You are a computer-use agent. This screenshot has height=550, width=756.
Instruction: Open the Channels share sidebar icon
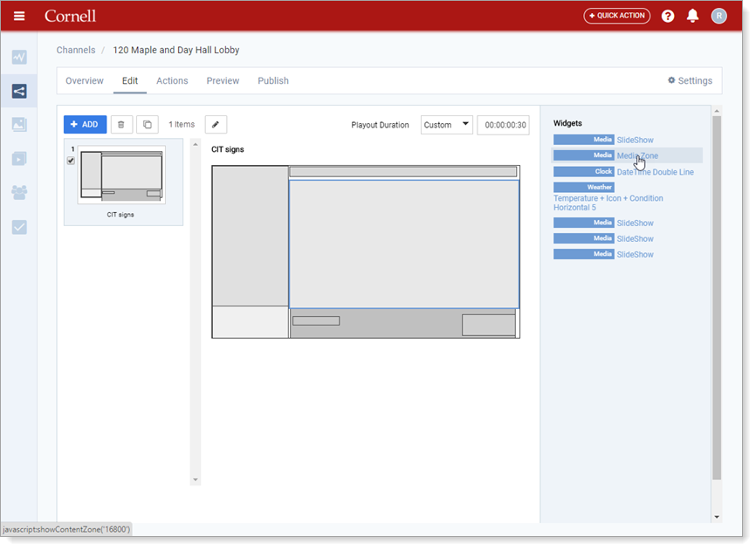[x=19, y=91]
